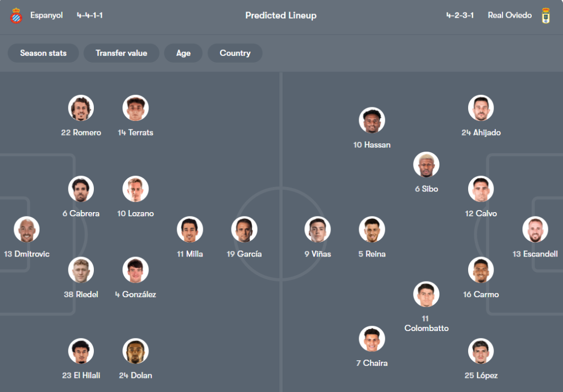
Task: Click goalkeeper Escandell's player photo
Action: 535,230
